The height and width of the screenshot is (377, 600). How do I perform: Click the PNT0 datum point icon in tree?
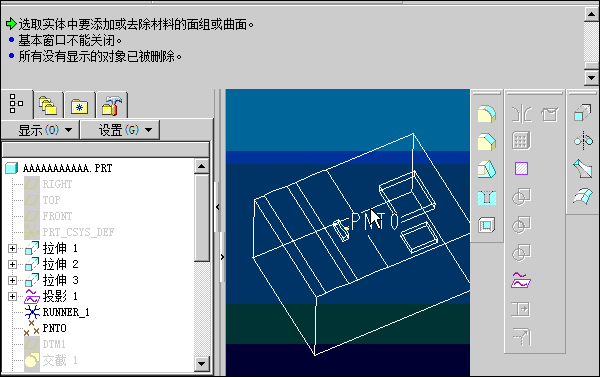point(31,328)
